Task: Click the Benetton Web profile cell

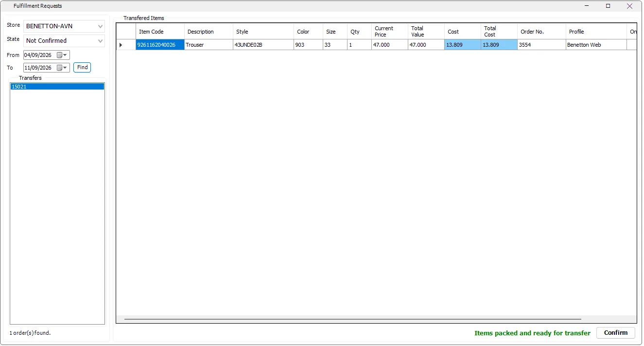Action: pos(596,45)
